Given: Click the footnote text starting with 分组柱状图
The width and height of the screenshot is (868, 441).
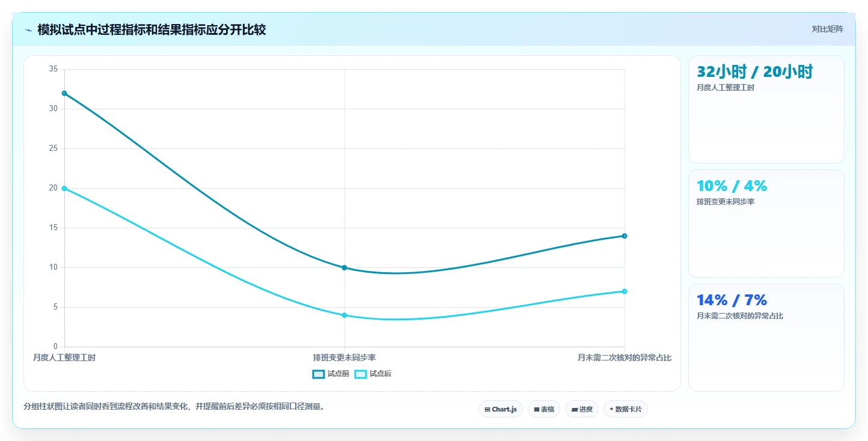Looking at the screenshot, I should tap(176, 406).
